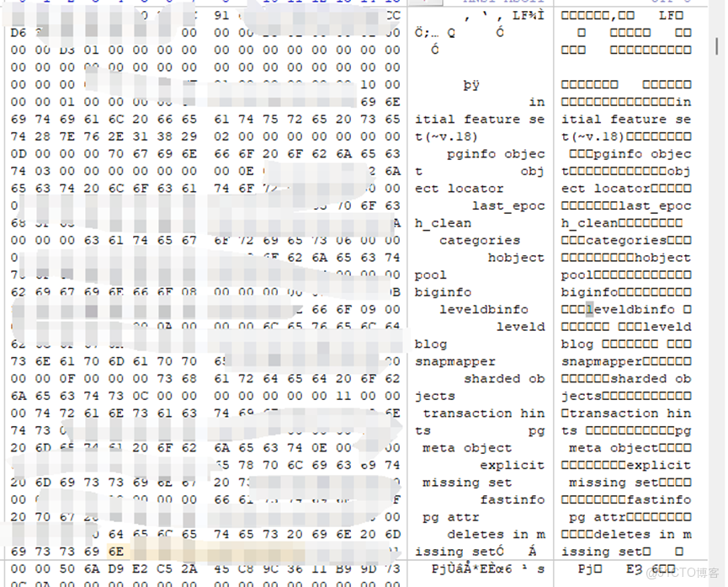Select hex byte 91 in the first row
The image size is (728, 587).
[221, 15]
